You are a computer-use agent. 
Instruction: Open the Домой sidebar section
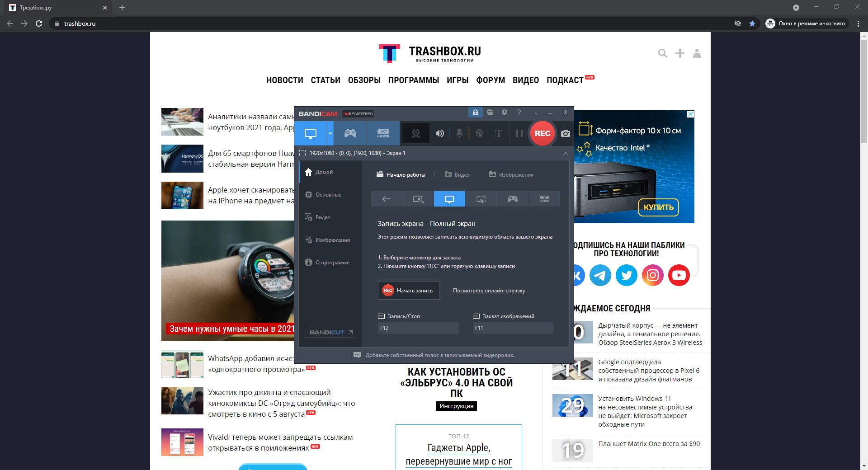330,172
